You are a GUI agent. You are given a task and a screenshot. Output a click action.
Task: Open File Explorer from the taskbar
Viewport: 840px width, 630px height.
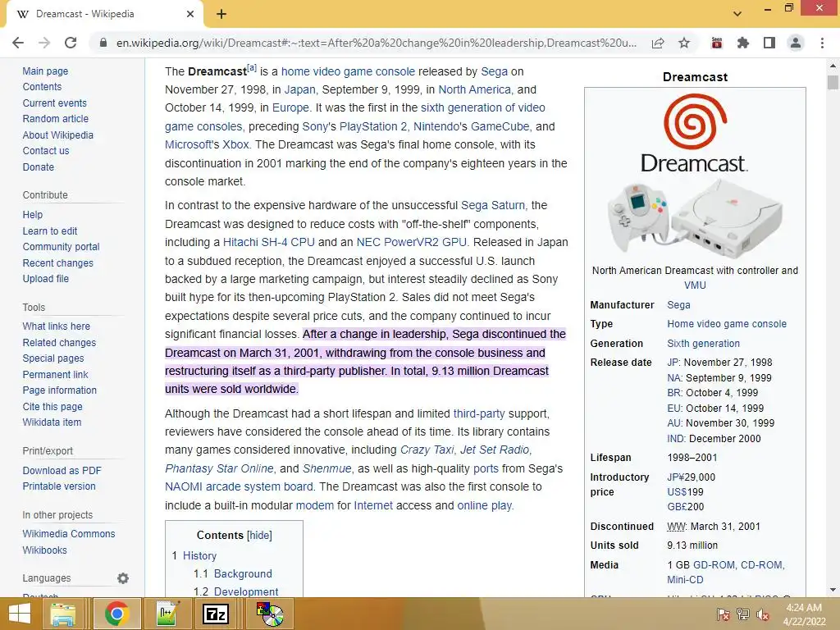pyautogui.click(x=62, y=614)
